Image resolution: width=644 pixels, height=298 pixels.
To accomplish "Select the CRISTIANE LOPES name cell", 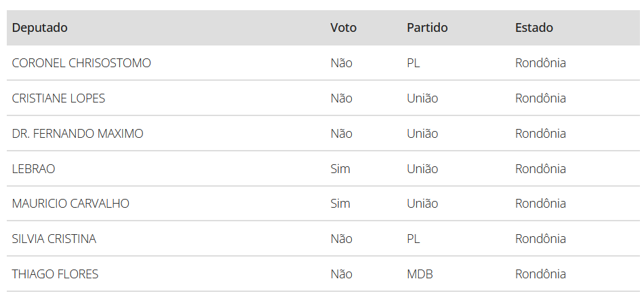I will tap(58, 98).
